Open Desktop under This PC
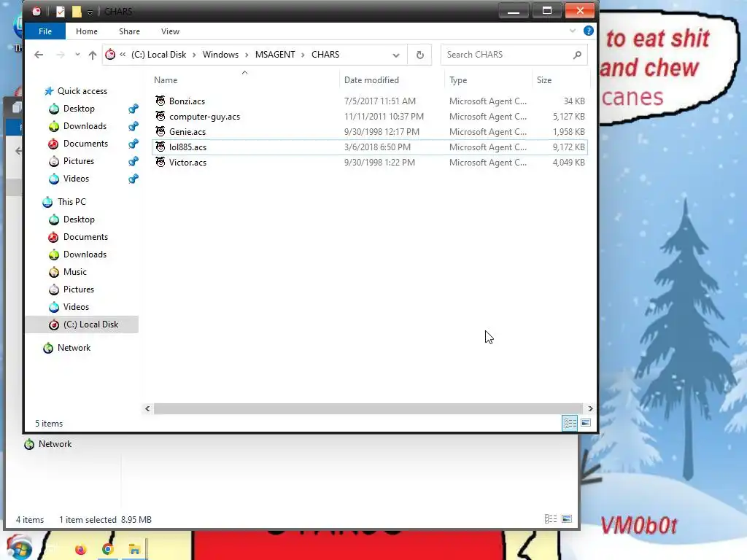Viewport: 747px width, 560px height. [x=79, y=219]
